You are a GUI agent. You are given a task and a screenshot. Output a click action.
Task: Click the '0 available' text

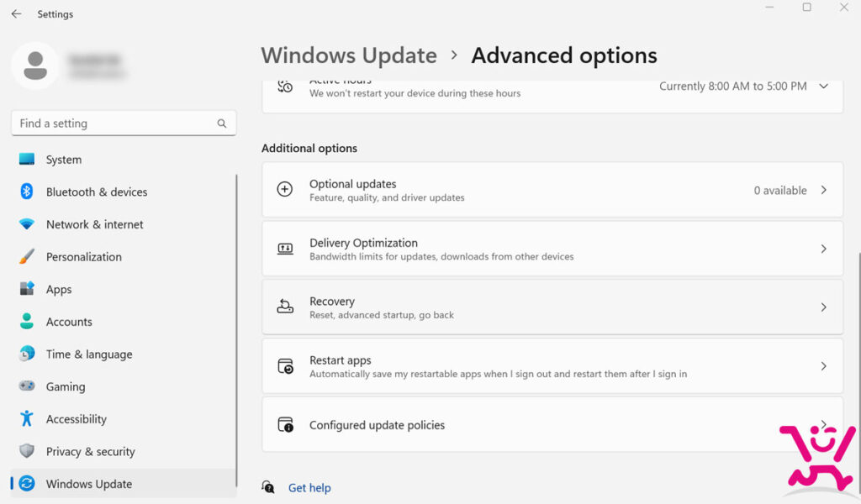[780, 191]
